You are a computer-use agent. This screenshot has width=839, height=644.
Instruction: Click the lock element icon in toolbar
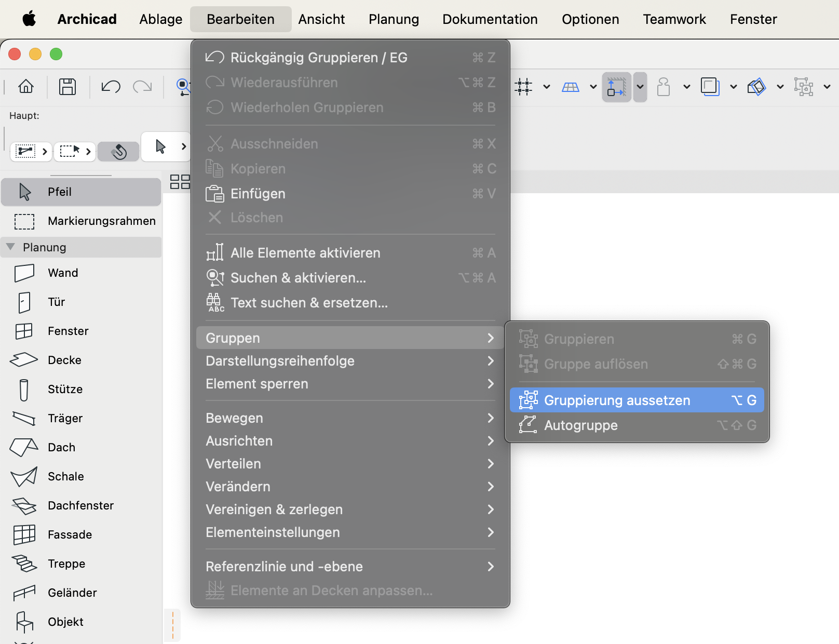point(663,87)
